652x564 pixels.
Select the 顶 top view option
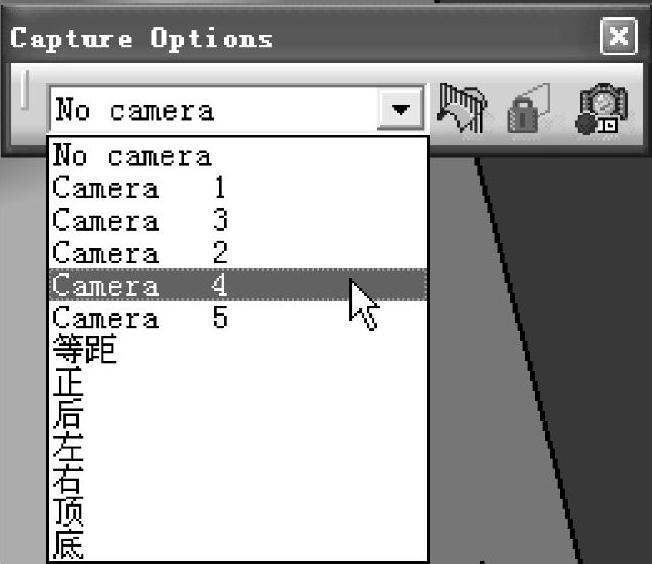239,512
